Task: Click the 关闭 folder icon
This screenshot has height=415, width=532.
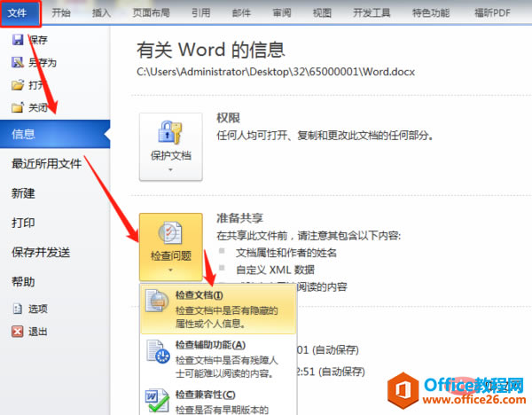Action: [x=18, y=107]
